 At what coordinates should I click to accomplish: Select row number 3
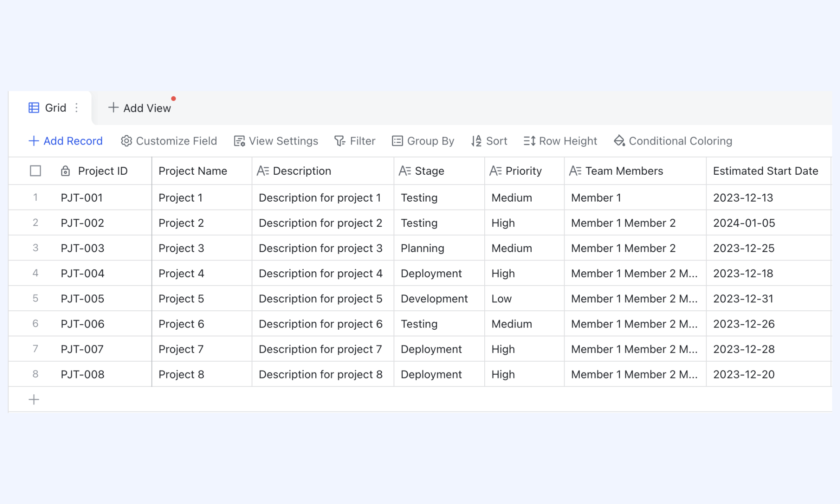[35, 248]
